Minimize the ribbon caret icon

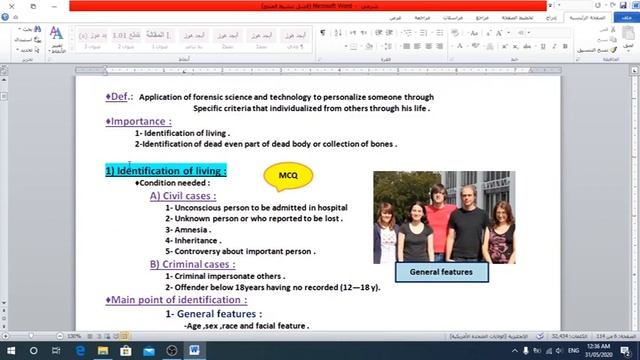coord(16,17)
